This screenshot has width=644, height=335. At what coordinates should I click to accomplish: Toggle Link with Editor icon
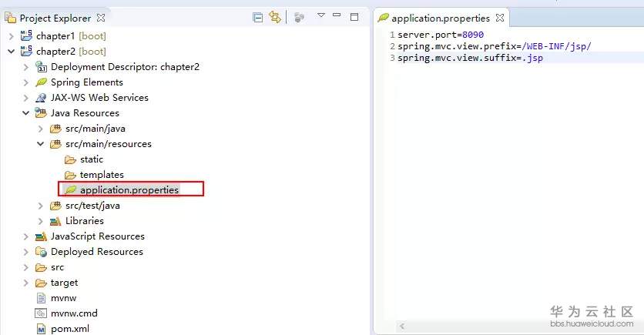click(x=275, y=17)
